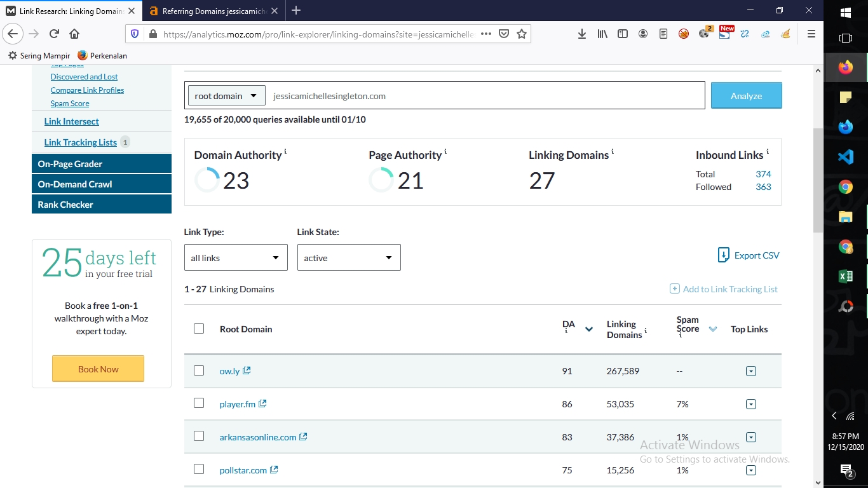Open Visual Studio Code from the taskbar
The height and width of the screenshot is (488, 868).
tap(846, 156)
